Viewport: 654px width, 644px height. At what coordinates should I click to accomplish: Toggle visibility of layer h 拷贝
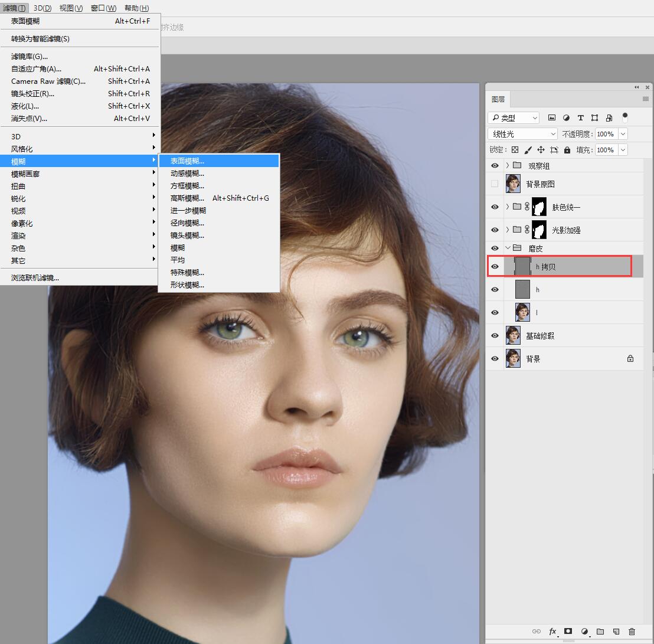[495, 267]
